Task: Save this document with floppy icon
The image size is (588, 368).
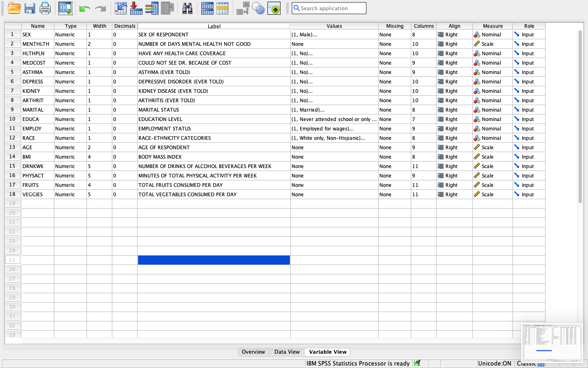Action: pos(29,8)
